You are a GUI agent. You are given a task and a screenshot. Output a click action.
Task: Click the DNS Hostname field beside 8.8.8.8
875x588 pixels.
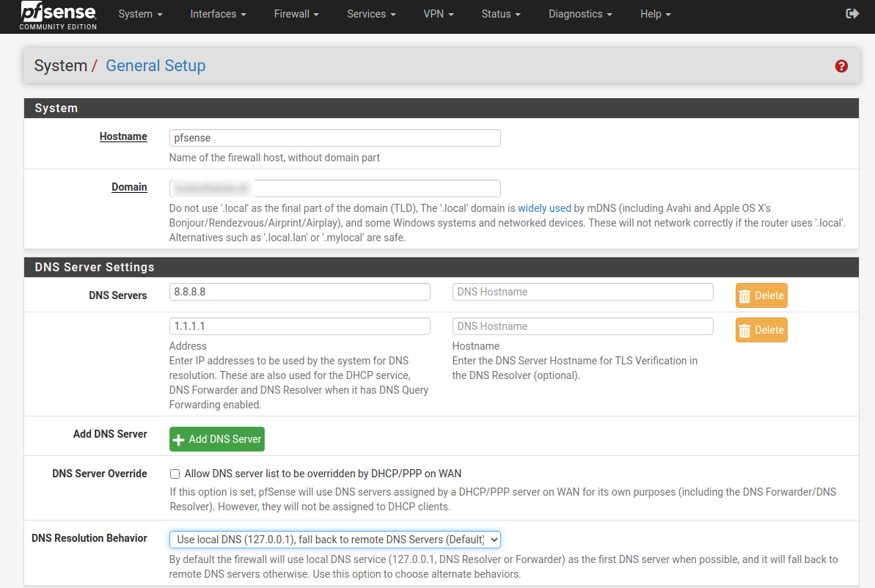pos(582,292)
